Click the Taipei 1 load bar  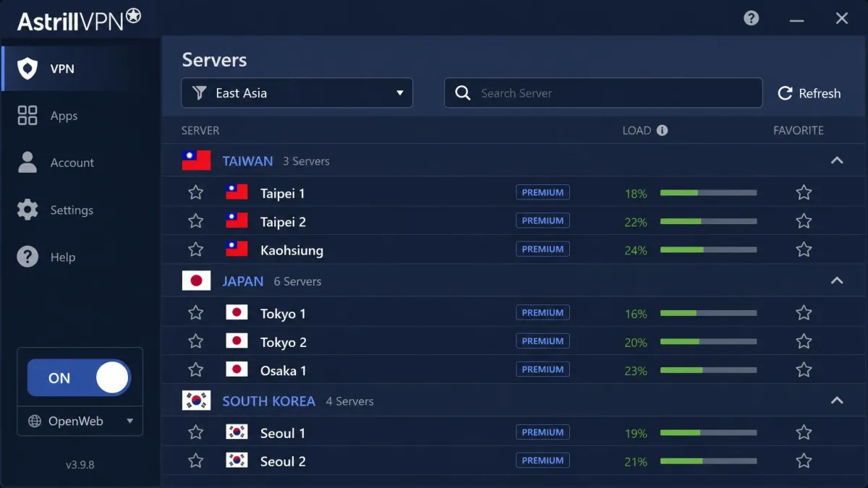(x=708, y=193)
